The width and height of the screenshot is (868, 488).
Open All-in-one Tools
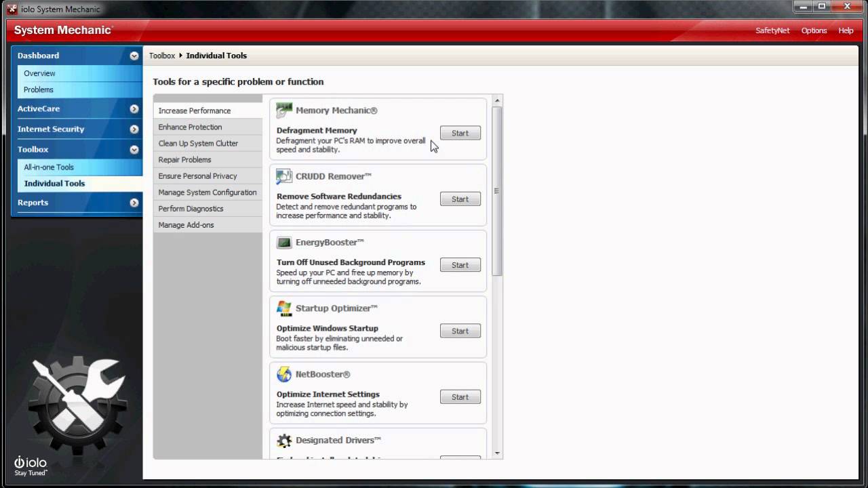(80, 167)
